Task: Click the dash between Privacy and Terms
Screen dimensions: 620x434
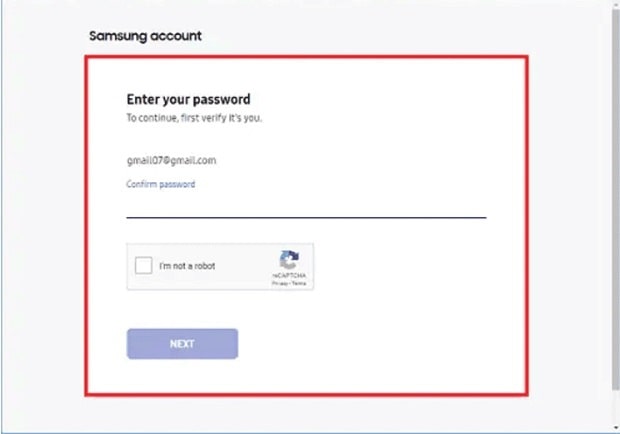Action: click(289, 284)
